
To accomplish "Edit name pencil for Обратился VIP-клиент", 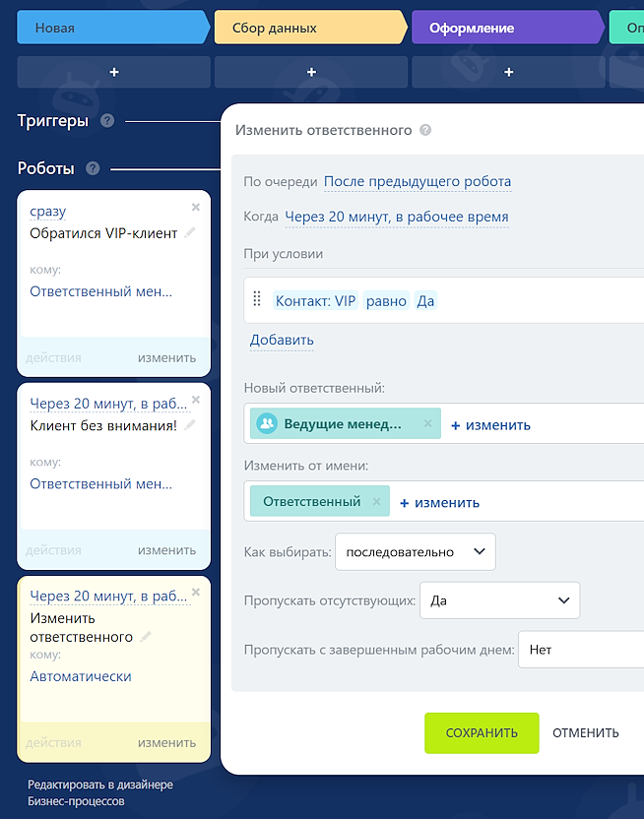I will [190, 232].
